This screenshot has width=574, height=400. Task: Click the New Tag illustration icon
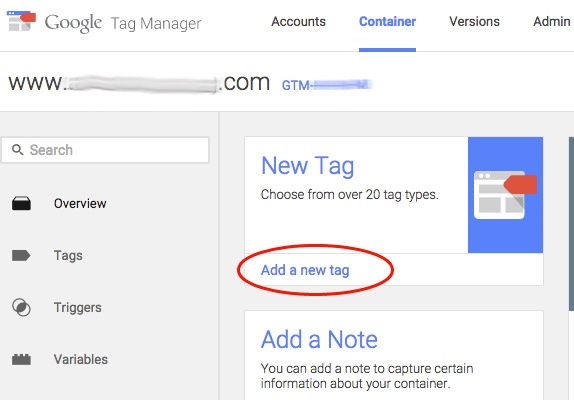click(505, 195)
